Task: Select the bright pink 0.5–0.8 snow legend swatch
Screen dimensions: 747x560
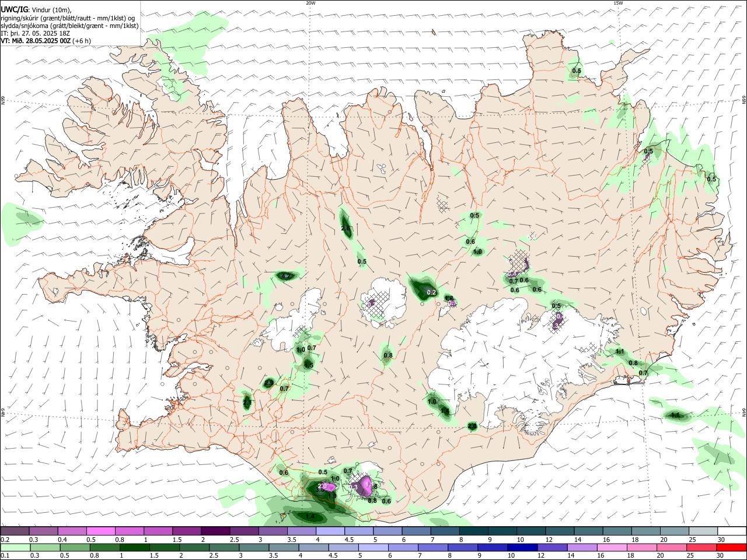Action: pyautogui.click(x=101, y=531)
